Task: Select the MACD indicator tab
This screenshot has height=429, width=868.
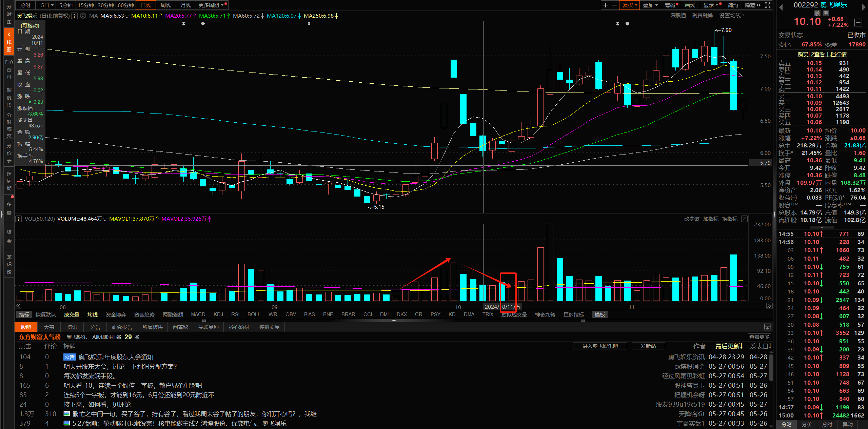Action: (198, 314)
